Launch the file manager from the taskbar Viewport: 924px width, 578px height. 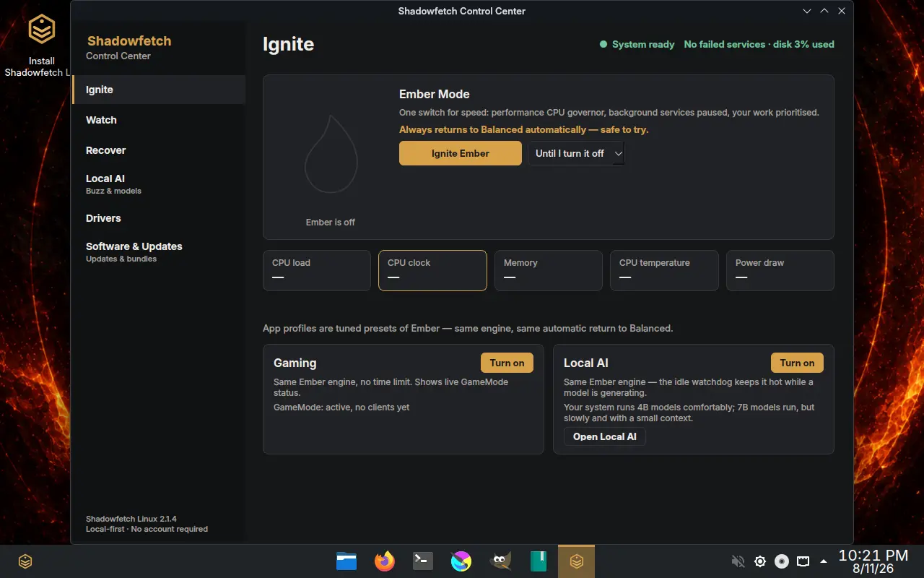click(x=346, y=561)
